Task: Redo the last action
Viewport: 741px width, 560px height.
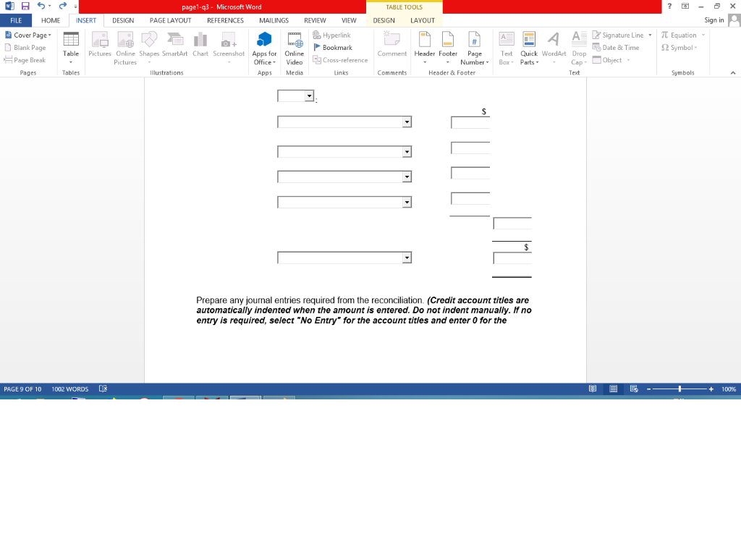Action: (62, 6)
